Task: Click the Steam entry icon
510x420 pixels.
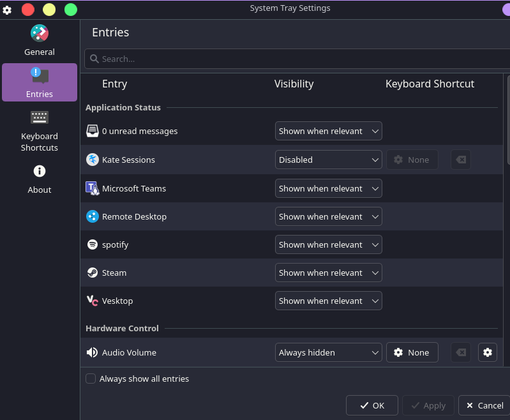Action: pyautogui.click(x=93, y=273)
